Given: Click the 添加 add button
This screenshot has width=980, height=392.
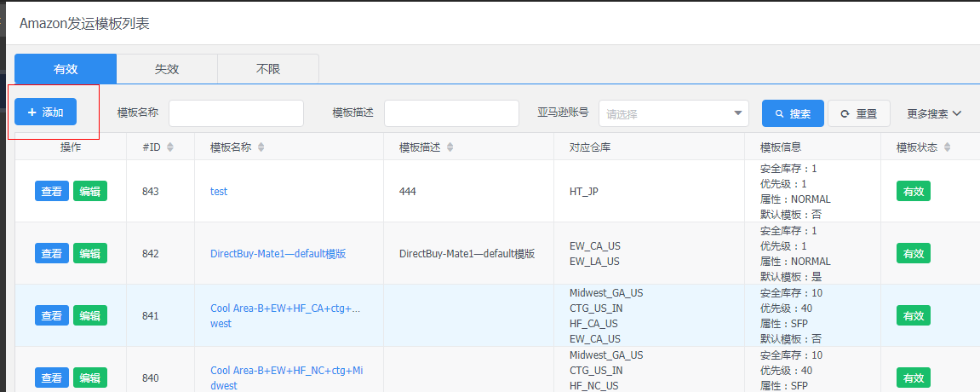Looking at the screenshot, I should (x=46, y=112).
